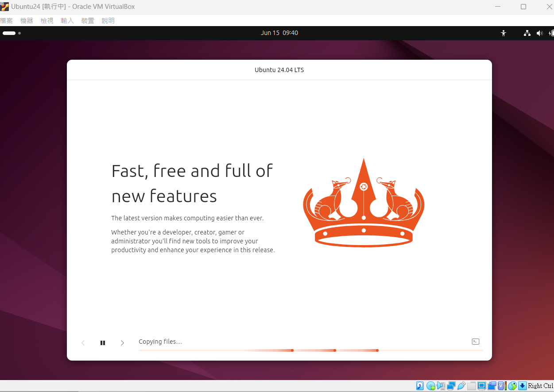This screenshot has width=554, height=392.
Task: Click the Copying files progress bar
Action: pos(310,350)
